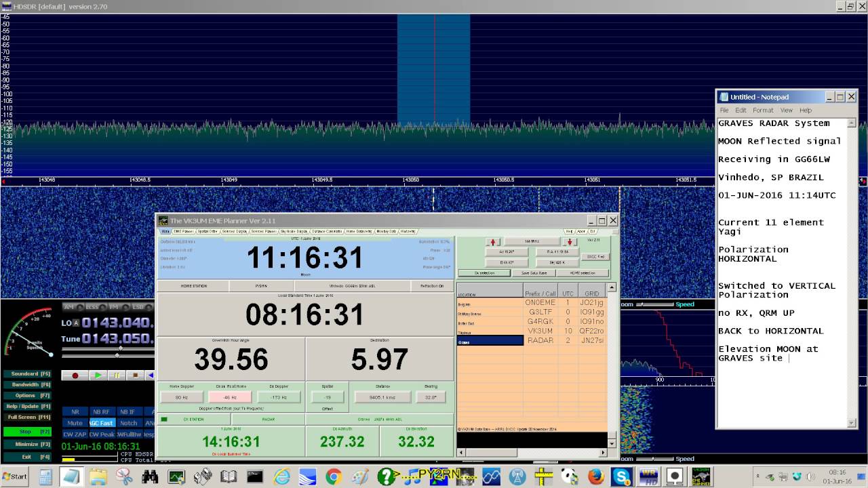This screenshot has height=488, width=868.
Task: Click the LO A selector button
Action: (x=76, y=323)
